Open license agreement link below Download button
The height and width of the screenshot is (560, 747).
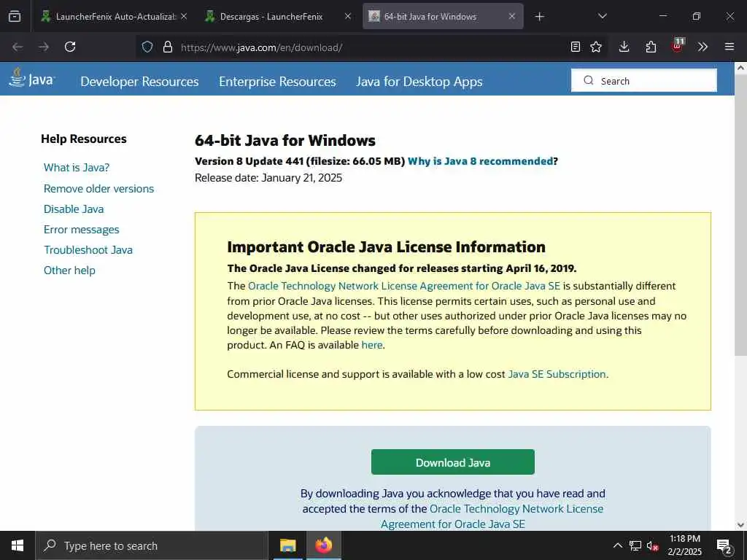click(492, 516)
